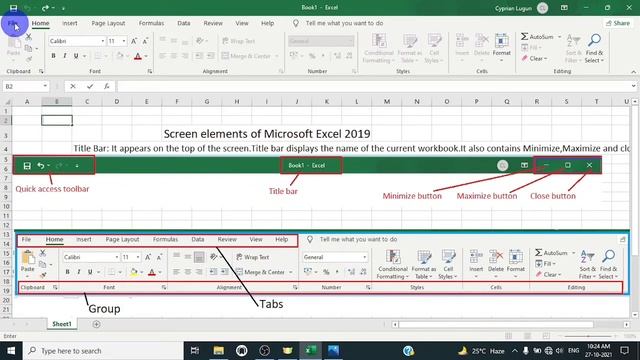Click the Windows Start button

11,351
